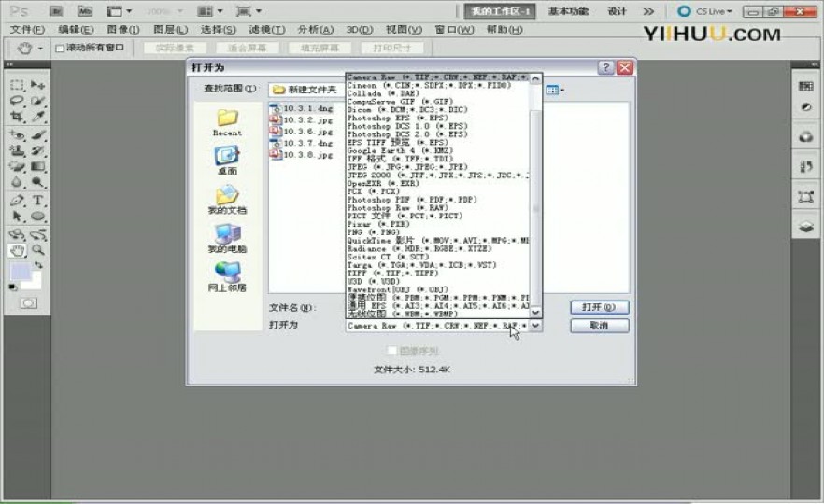Image resolution: width=824 pixels, height=504 pixels.
Task: Click the 打开(O) button
Action: coord(600,307)
